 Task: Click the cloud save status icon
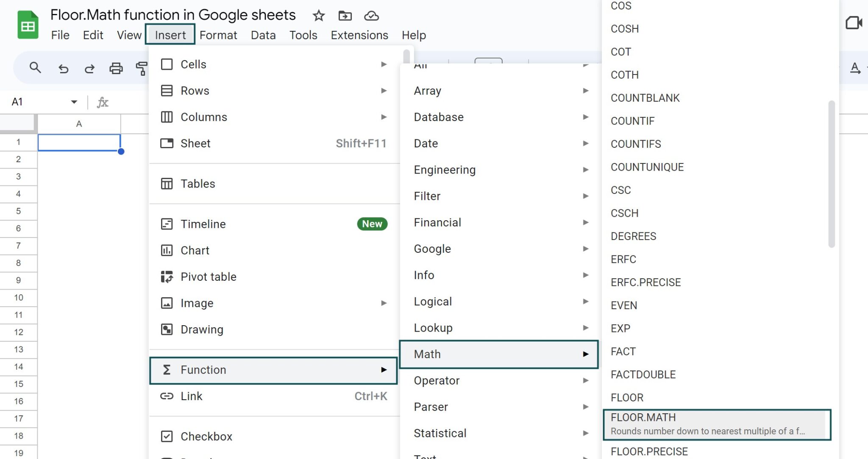(371, 16)
